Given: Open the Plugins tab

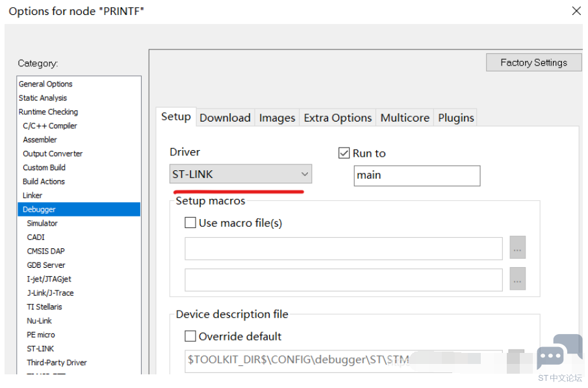Looking at the screenshot, I should coord(456,118).
